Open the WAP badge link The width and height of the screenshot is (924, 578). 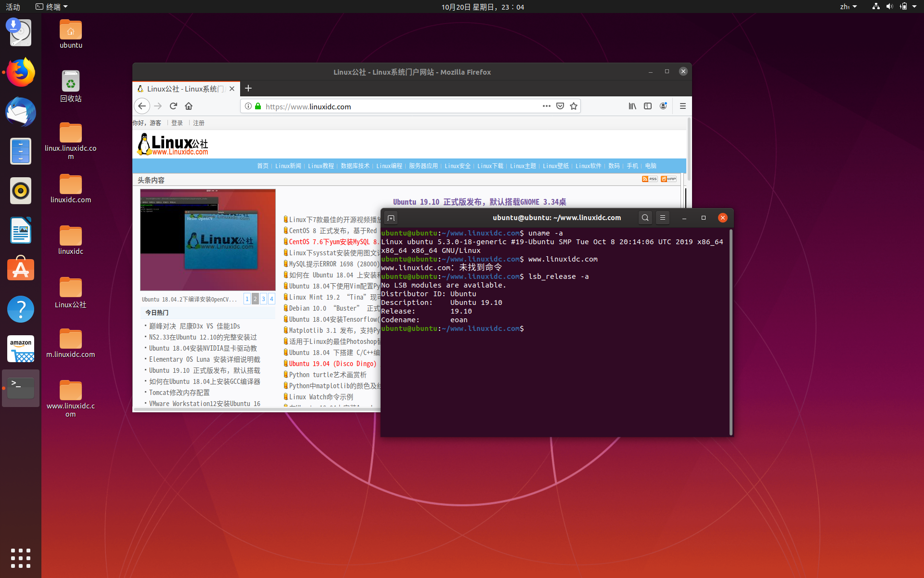(668, 179)
